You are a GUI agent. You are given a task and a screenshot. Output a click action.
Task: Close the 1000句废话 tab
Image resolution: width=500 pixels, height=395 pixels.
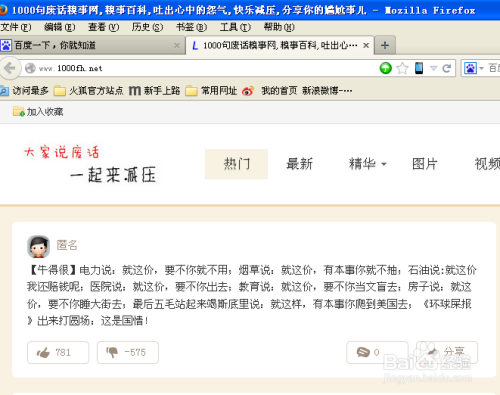tap(366, 45)
